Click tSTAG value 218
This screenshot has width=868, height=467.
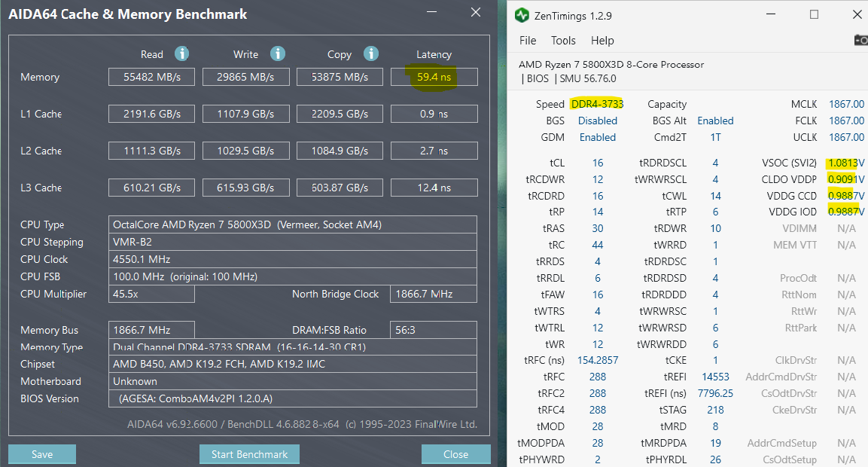tap(715, 410)
